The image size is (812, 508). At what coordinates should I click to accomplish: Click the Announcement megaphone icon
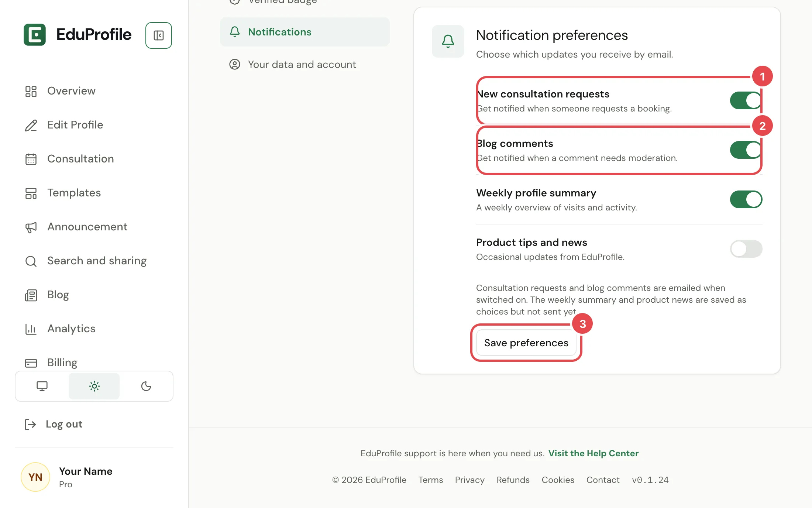coord(31,227)
